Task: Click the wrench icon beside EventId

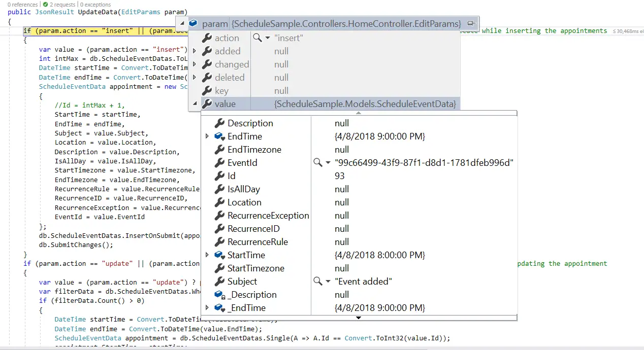Action: (x=219, y=163)
